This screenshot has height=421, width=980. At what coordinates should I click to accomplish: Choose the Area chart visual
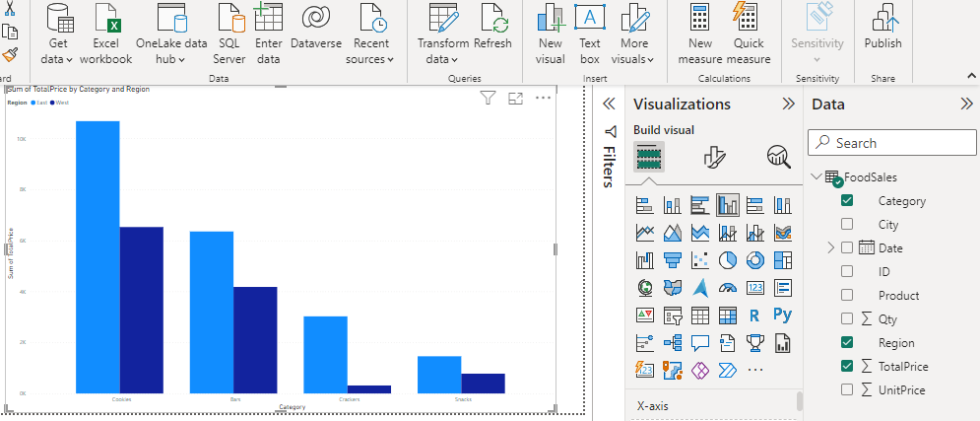672,233
